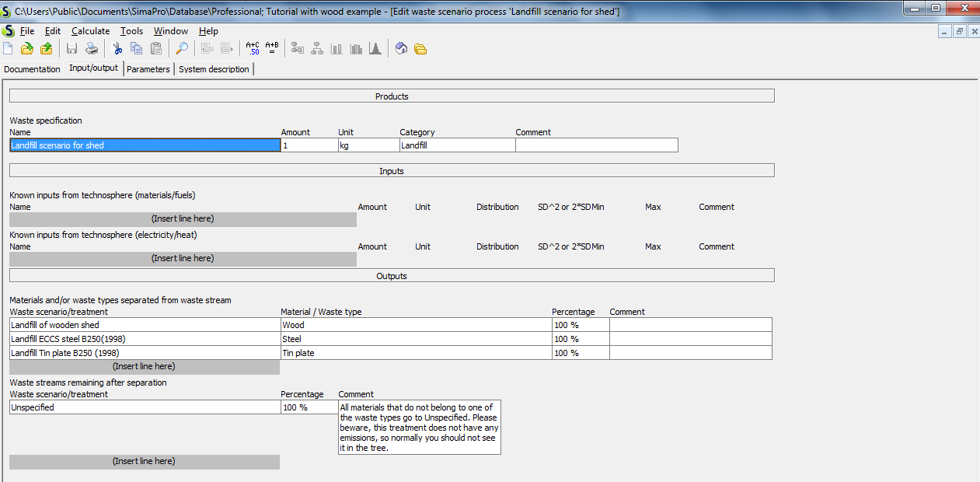Click the 100 % cell for Steel
The height and width of the screenshot is (482, 980).
[581, 339]
